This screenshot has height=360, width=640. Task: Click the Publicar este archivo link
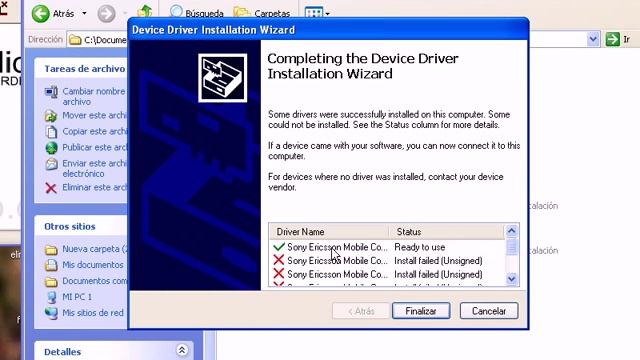point(94,147)
